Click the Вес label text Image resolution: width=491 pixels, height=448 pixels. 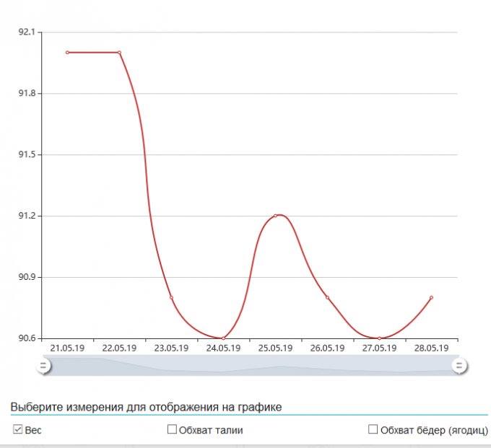pos(33,431)
